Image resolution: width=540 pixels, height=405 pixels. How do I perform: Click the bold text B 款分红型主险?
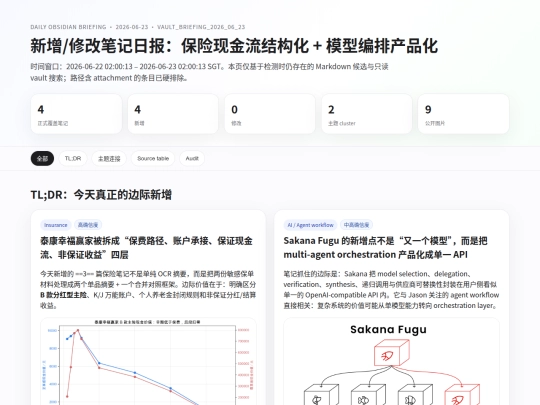tap(63, 295)
